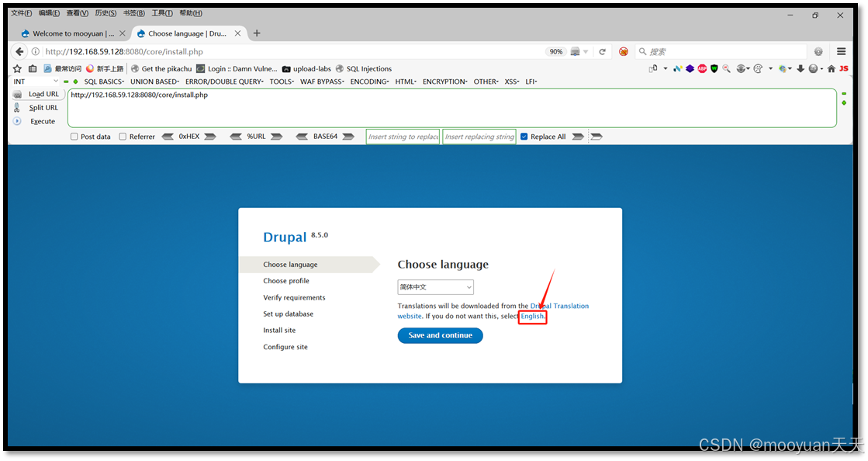Click the cookie-bite extension icon

pyautogui.click(x=758, y=69)
